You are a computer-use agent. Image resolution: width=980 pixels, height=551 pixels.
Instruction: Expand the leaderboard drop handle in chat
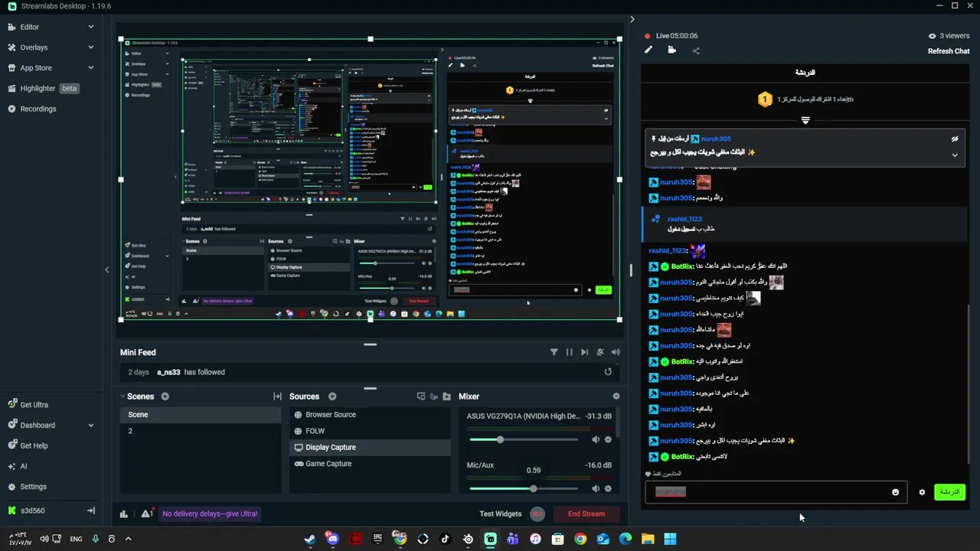point(805,120)
